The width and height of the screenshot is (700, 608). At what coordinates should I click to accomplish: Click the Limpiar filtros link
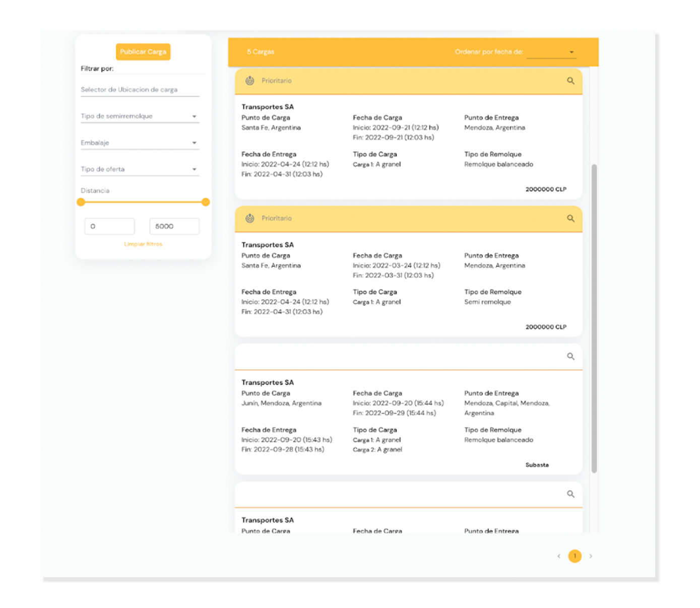(143, 244)
